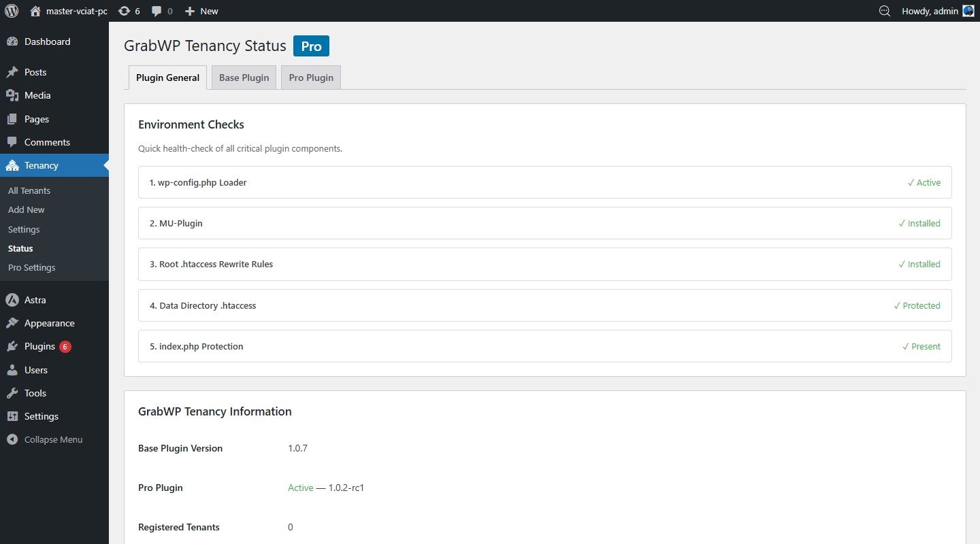Open the search magnifier in the admin bar
This screenshot has width=980, height=544.
[883, 11]
